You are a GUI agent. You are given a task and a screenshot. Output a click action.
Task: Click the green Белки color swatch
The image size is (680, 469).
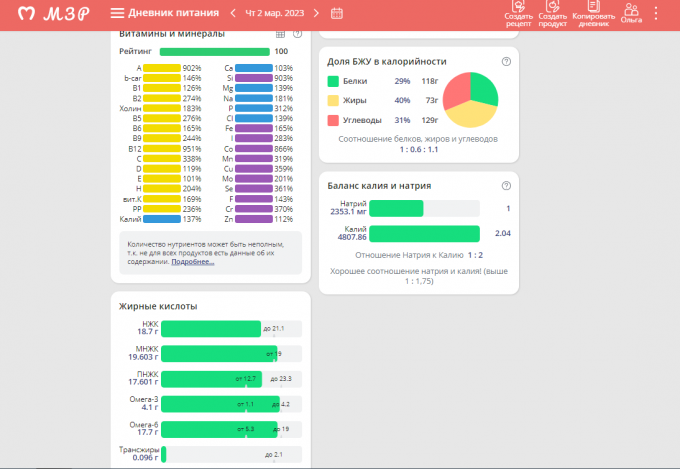coord(334,81)
